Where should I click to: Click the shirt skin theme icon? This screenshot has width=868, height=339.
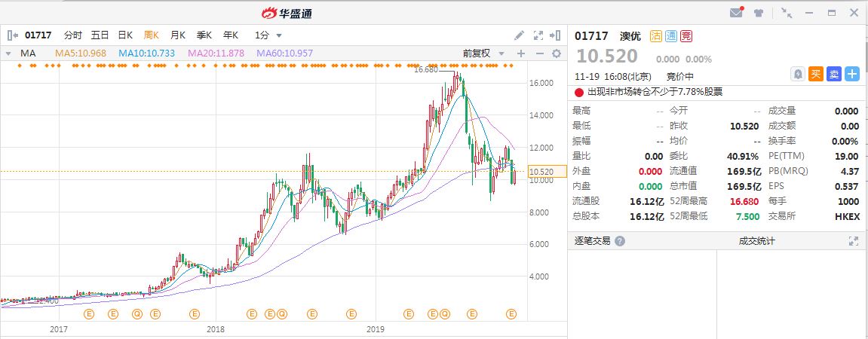pos(758,13)
